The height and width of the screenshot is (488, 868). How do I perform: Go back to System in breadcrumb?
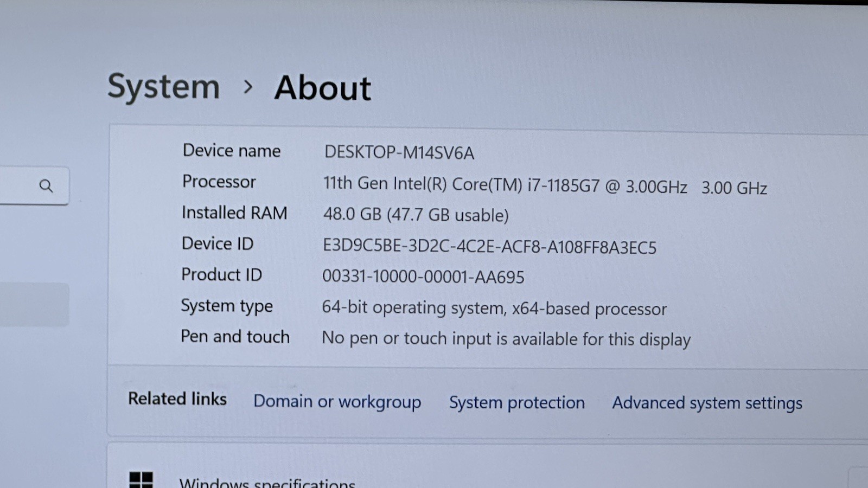[163, 86]
